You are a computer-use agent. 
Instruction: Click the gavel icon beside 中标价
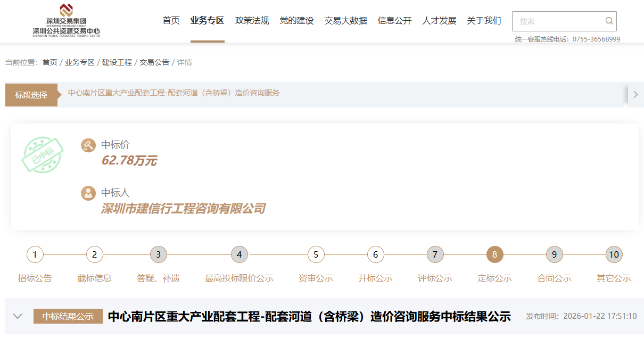[88, 145]
